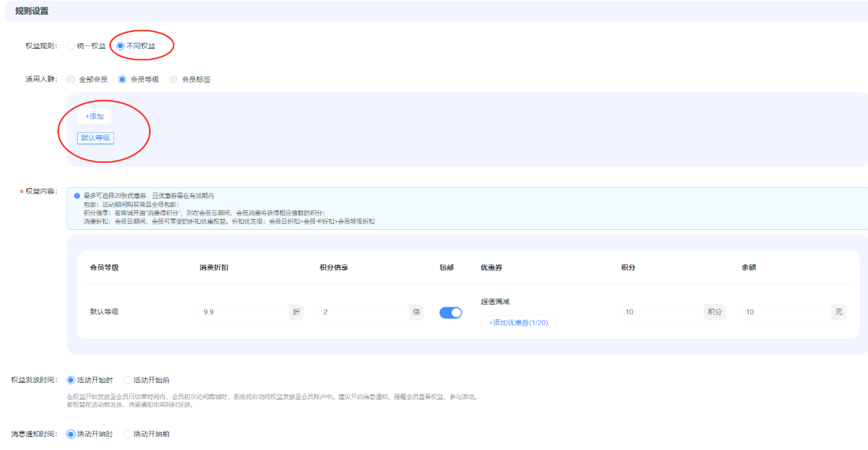The width and height of the screenshot is (868, 450).
Task: Click the +添加 button
Action: tap(94, 116)
